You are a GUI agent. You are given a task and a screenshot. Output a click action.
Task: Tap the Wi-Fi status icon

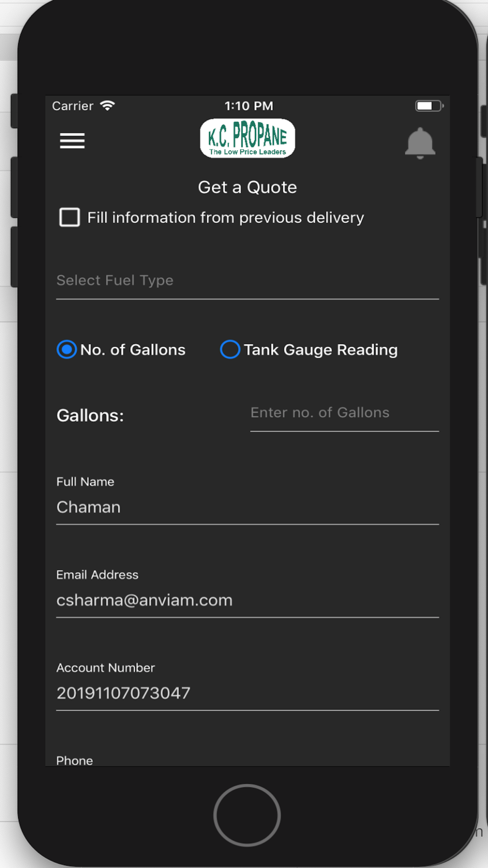[x=107, y=105]
